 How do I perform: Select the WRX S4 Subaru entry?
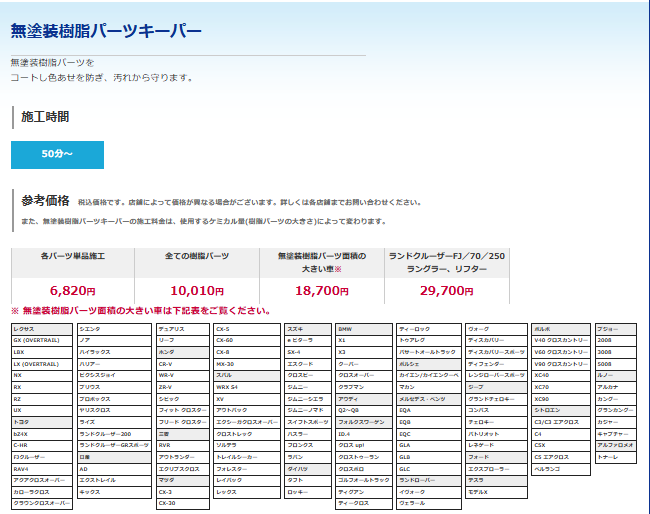pos(247,387)
